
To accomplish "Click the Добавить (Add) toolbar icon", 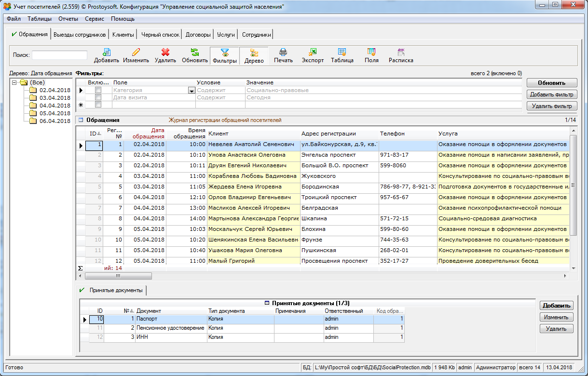I will pos(106,53).
